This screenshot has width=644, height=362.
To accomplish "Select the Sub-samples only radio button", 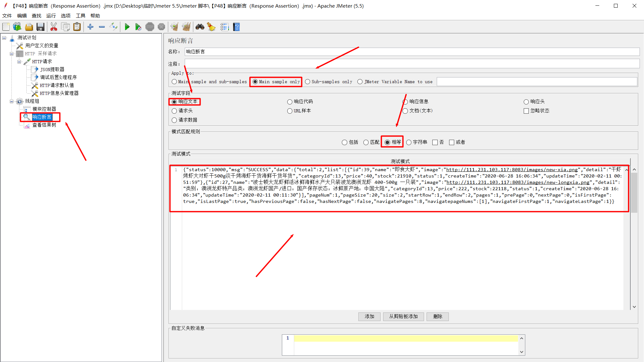I will pyautogui.click(x=308, y=82).
